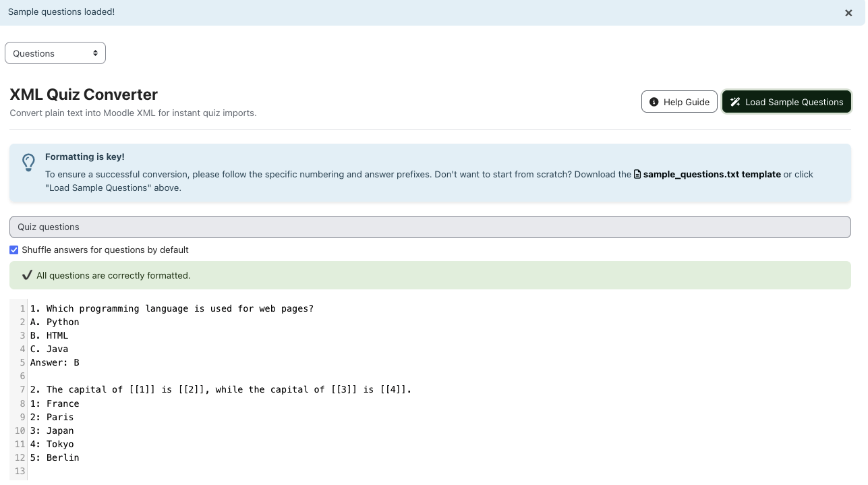
Task: Click line number 6 in the gutter
Action: pyautogui.click(x=22, y=376)
